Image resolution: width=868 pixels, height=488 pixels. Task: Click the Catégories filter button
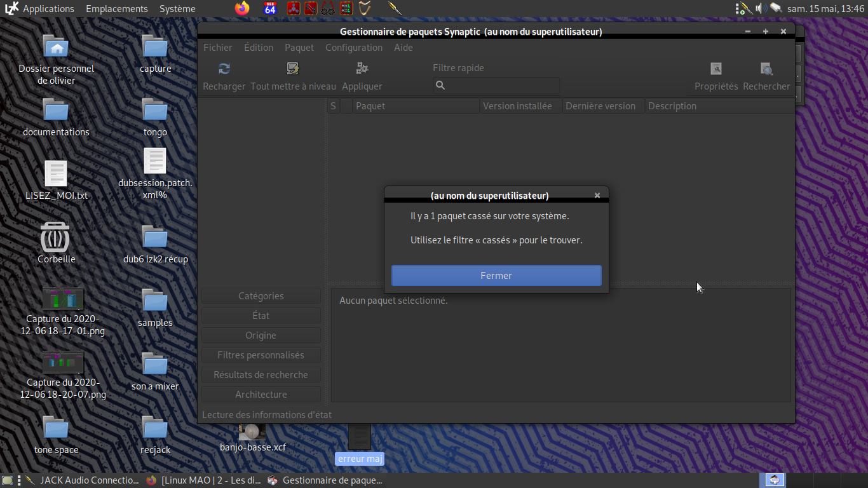(x=261, y=296)
